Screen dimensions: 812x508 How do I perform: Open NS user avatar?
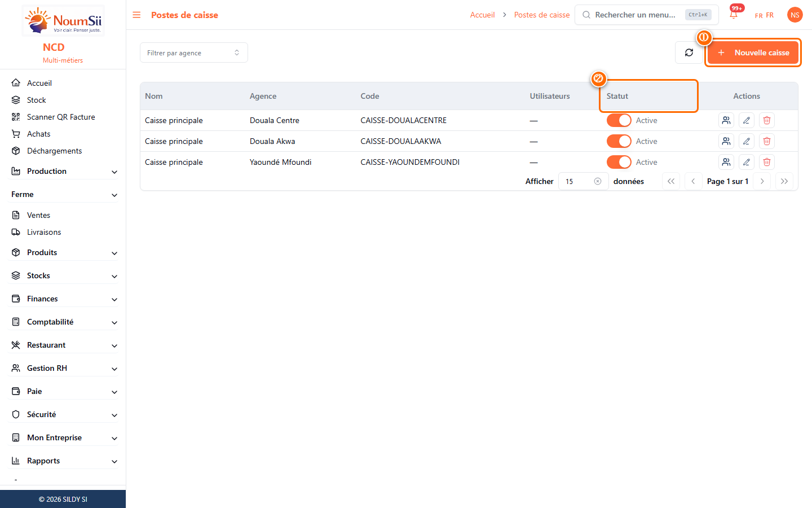(795, 15)
